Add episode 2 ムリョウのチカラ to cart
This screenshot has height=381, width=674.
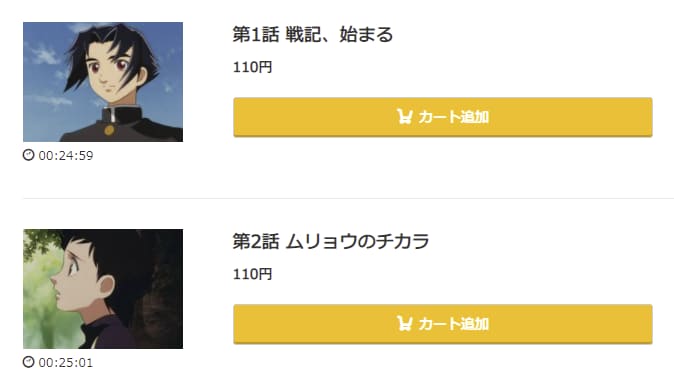pyautogui.click(x=443, y=324)
